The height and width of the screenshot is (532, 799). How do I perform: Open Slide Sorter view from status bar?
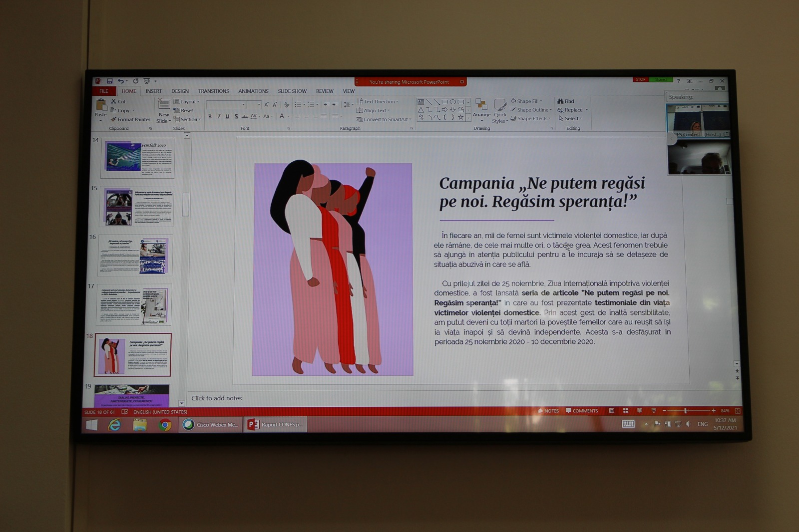[x=625, y=411]
